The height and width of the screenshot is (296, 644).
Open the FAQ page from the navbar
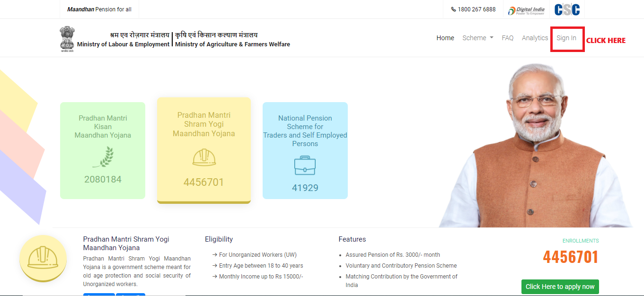(x=507, y=38)
